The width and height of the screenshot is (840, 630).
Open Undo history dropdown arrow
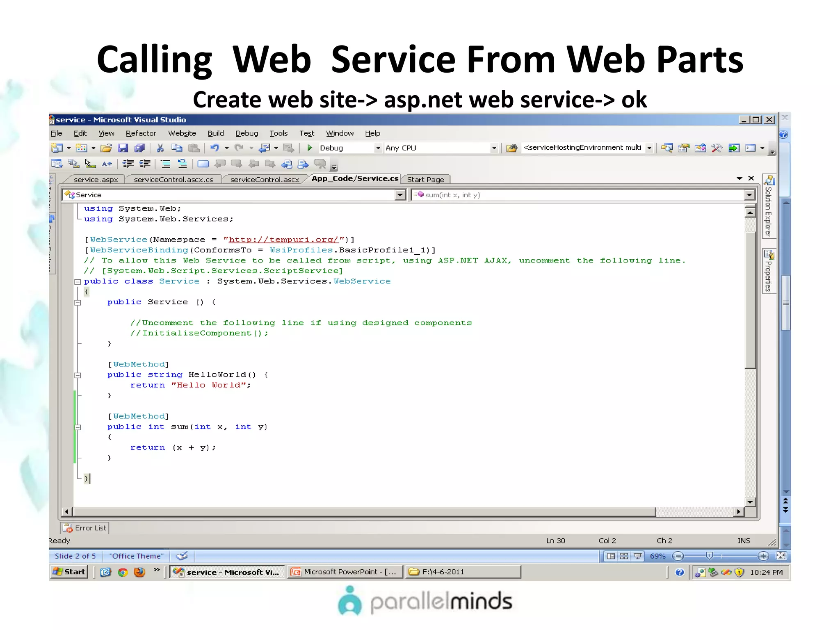226,148
